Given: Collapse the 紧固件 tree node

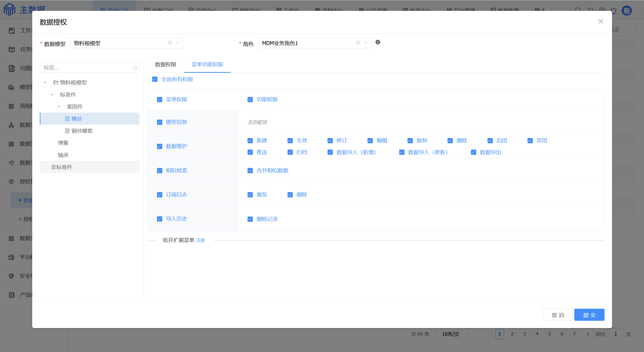Looking at the screenshot, I should tap(59, 107).
